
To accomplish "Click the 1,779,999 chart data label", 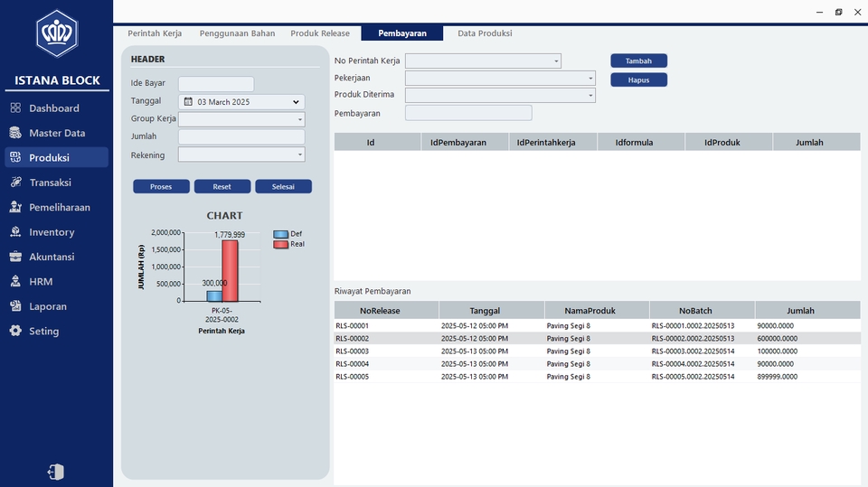I will [230, 235].
